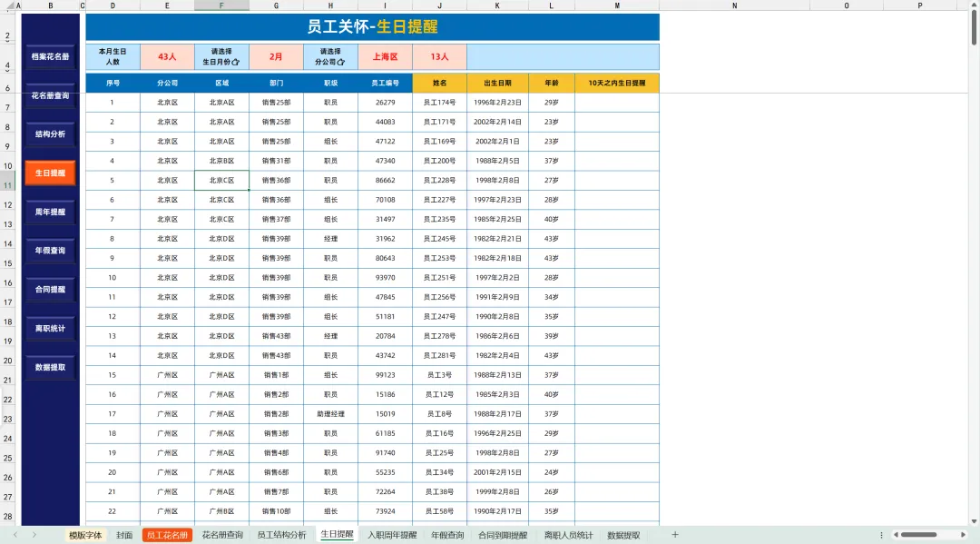This screenshot has height=544, width=980.
Task: Select the cell 员工245号
Action: pos(439,239)
